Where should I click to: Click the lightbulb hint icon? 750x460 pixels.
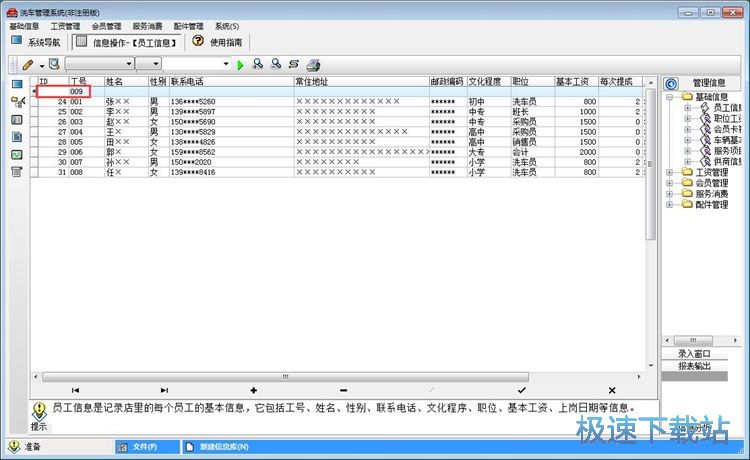point(39,412)
